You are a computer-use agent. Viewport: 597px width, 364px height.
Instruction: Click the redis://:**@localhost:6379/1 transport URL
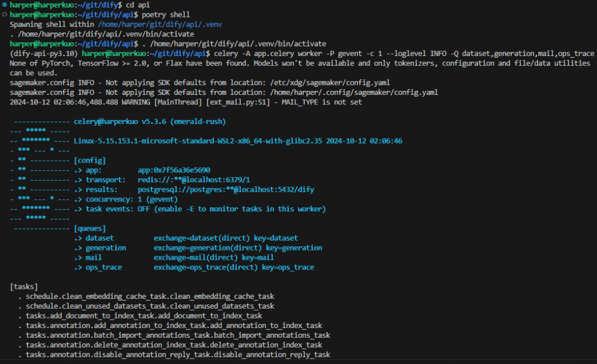194,179
